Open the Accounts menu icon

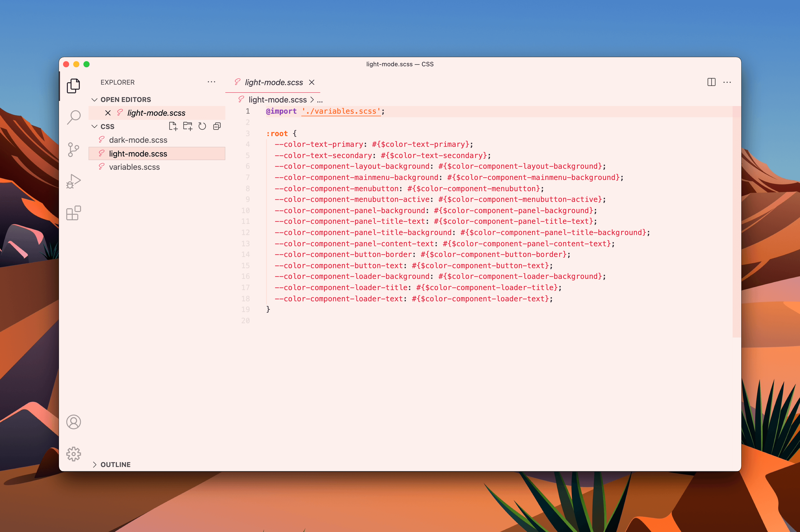(x=74, y=422)
